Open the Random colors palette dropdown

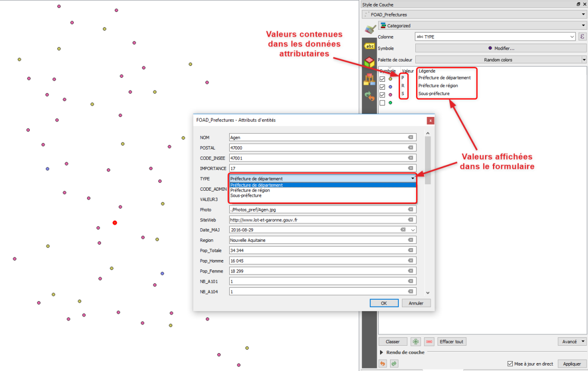pos(500,59)
